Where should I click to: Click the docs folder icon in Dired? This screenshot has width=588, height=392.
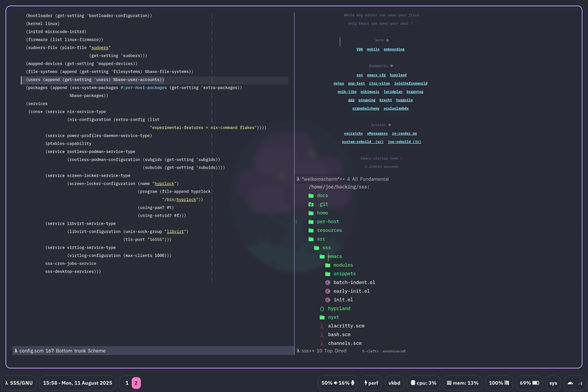311,195
